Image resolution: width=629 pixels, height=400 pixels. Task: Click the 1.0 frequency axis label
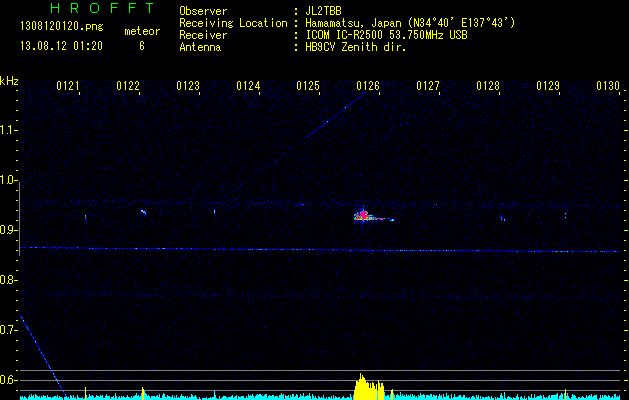point(9,180)
